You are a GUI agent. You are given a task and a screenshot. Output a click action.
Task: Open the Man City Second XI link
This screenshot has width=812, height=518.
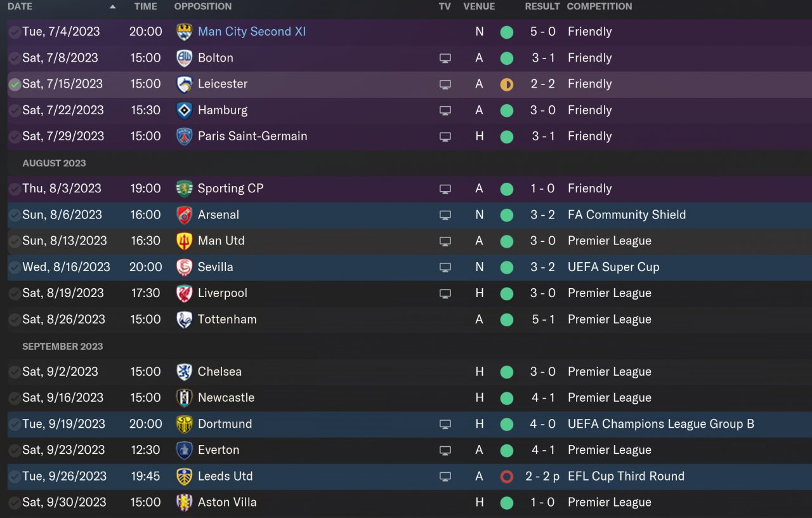(x=252, y=32)
